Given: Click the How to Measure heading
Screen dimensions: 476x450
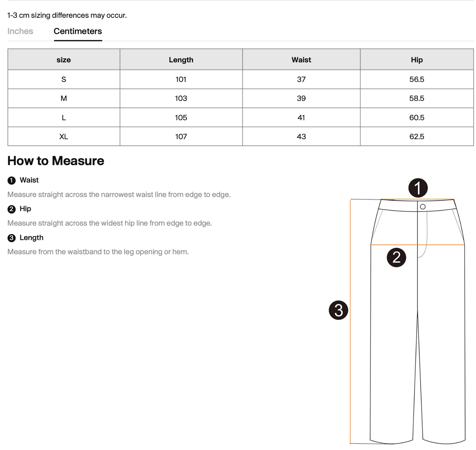Looking at the screenshot, I should (55, 161).
